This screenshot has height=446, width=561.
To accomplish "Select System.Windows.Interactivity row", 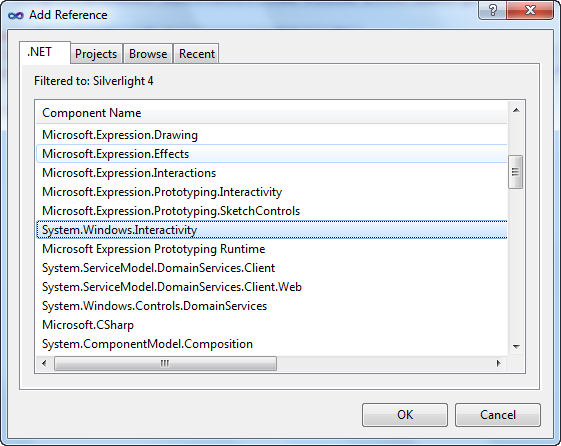I will click(x=271, y=230).
